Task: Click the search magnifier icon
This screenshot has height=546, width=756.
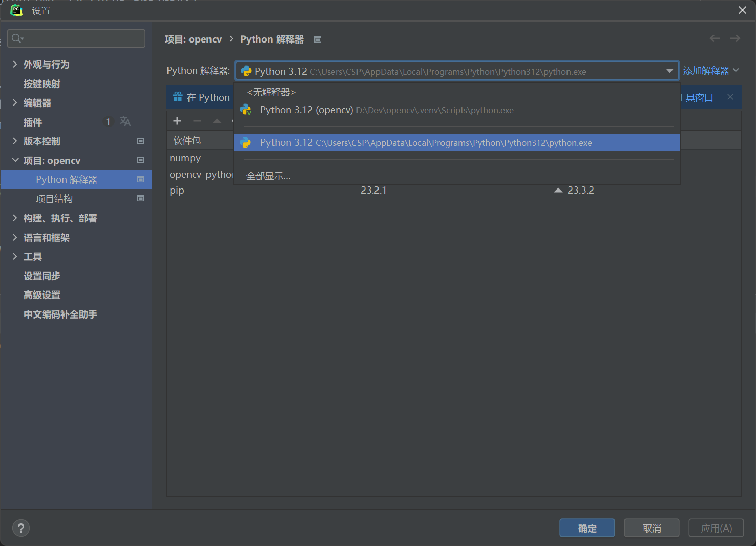Action: point(17,38)
